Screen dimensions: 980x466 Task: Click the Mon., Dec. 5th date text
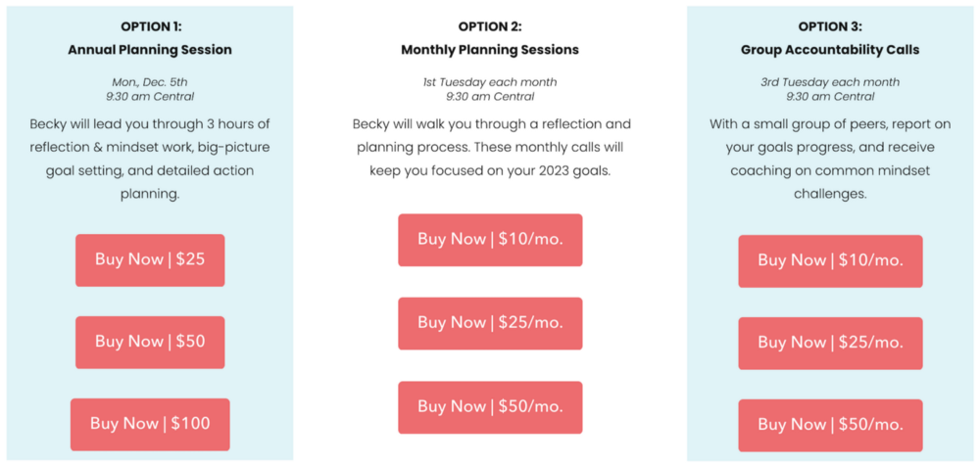150,82
